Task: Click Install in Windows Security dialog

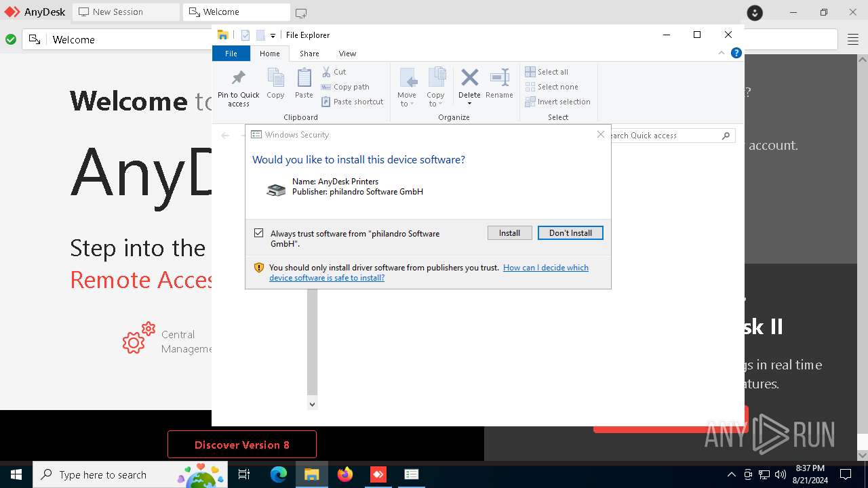Action: point(509,232)
